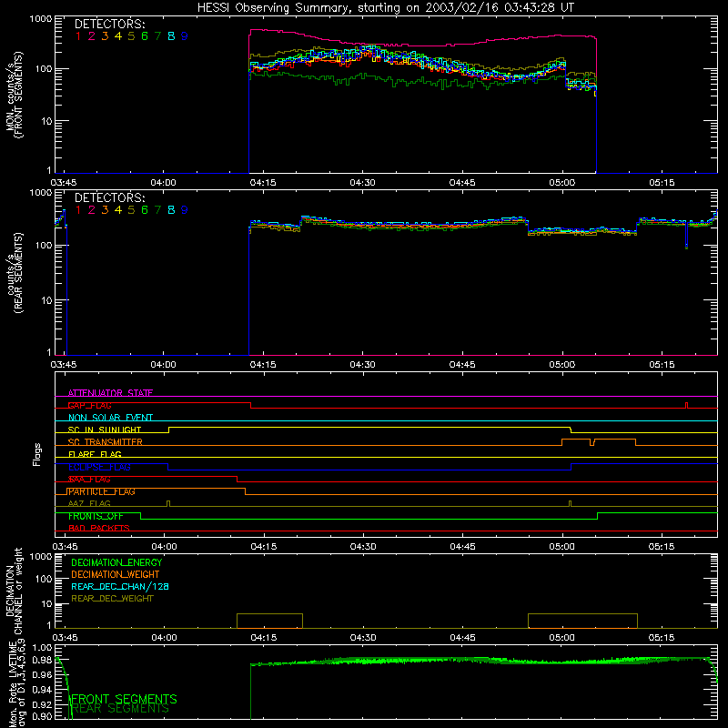
Task: Click the 0.98 value on livetime axis
Action: pyautogui.click(x=41, y=660)
